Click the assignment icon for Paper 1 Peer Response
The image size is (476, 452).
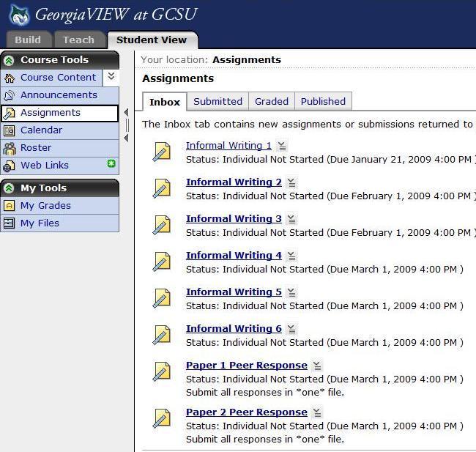[162, 371]
